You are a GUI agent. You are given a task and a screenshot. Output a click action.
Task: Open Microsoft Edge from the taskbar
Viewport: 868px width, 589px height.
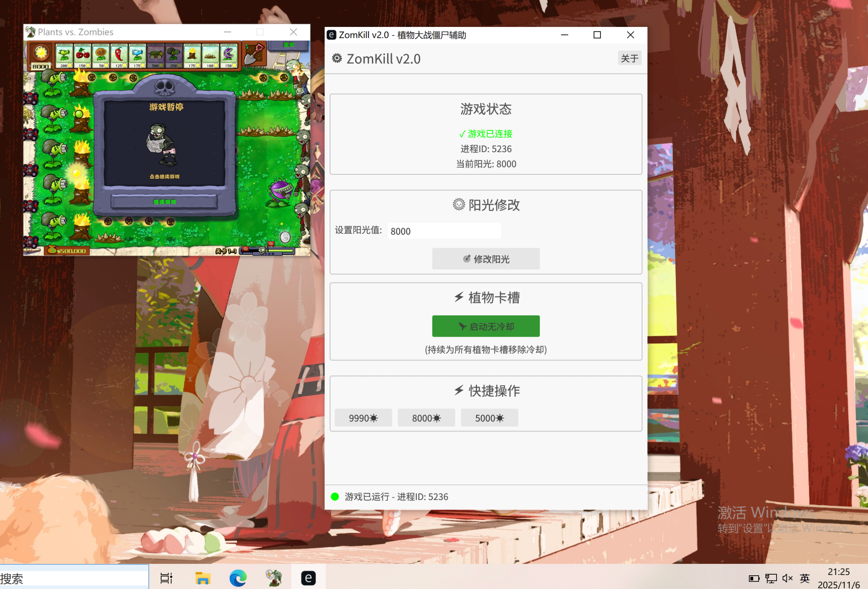click(238, 578)
